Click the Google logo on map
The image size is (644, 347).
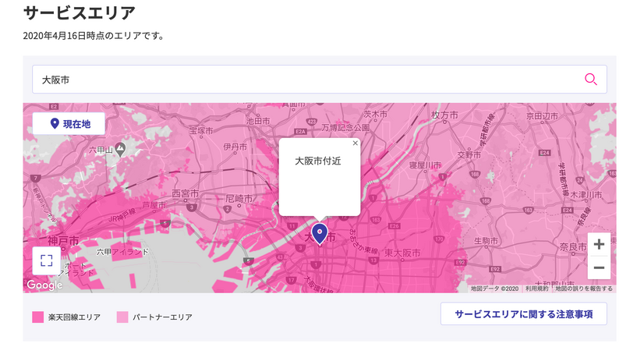pyautogui.click(x=44, y=285)
